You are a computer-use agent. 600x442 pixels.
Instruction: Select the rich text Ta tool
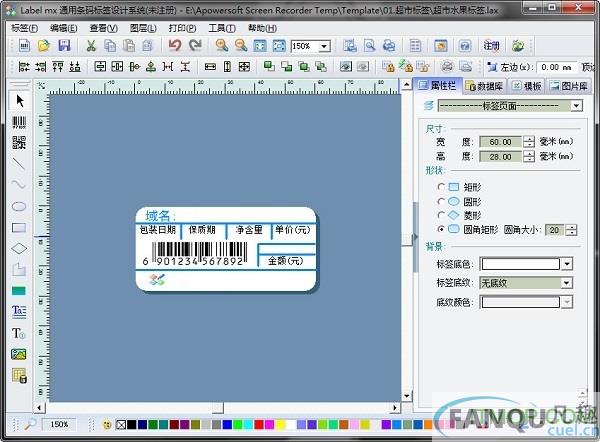pos(19,312)
